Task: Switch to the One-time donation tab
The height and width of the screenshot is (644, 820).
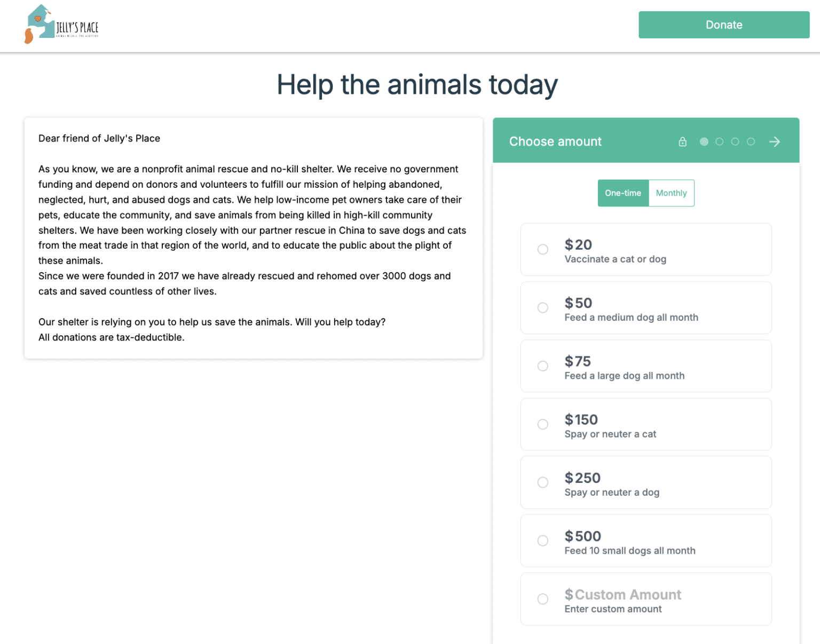Action: tap(623, 193)
